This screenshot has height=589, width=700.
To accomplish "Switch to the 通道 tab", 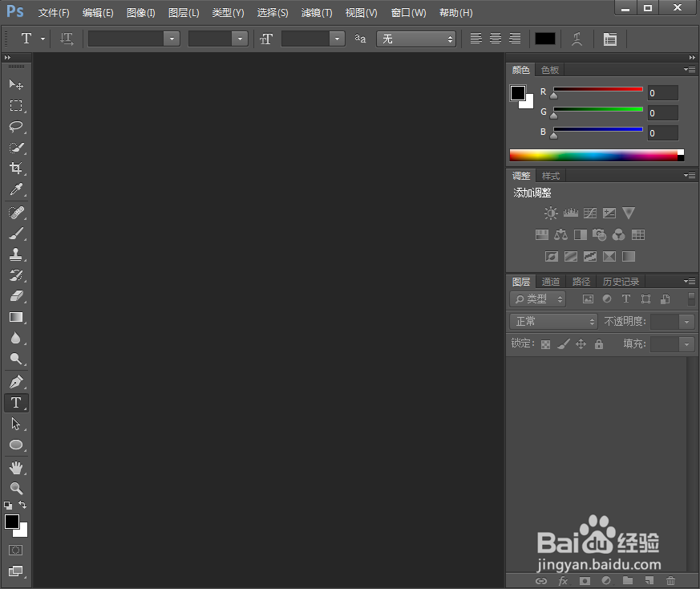I will [x=550, y=282].
